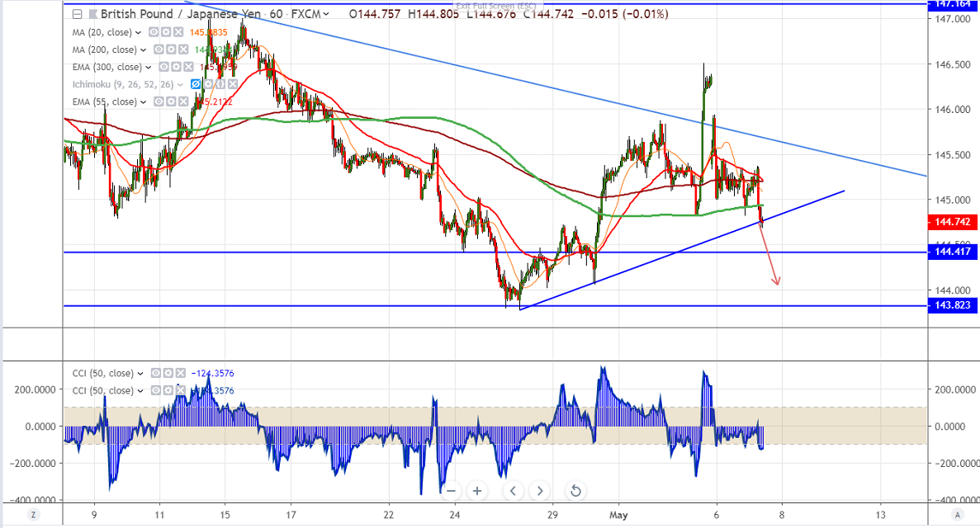Reset the chart view
The width and height of the screenshot is (980, 528).
coord(575,491)
